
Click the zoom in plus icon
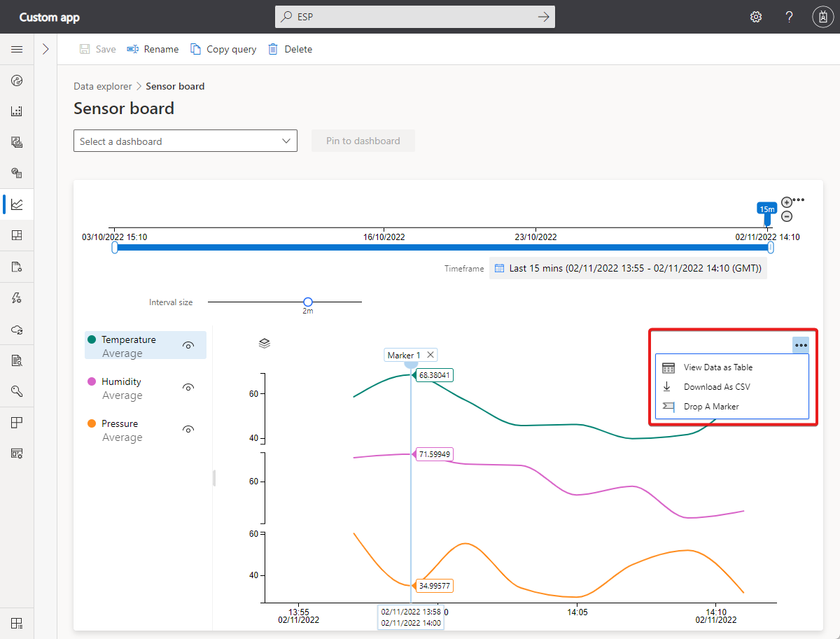click(x=786, y=202)
